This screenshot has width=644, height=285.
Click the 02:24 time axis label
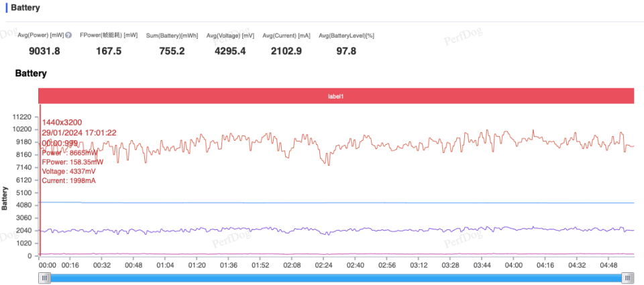323,266
